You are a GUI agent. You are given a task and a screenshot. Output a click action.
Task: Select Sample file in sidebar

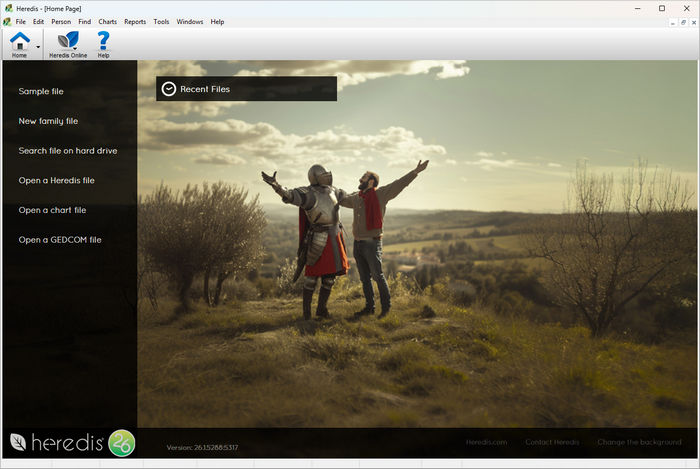[x=41, y=92]
